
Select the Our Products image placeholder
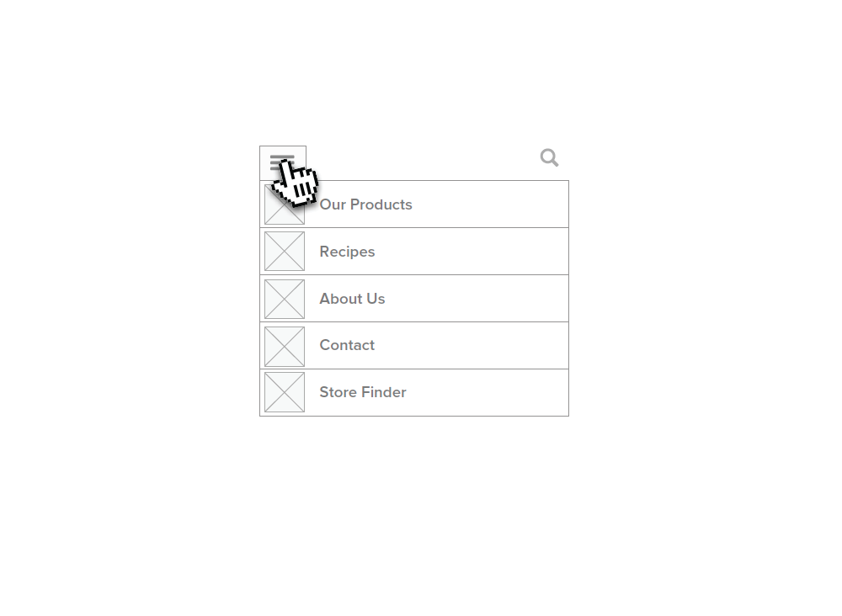click(285, 204)
